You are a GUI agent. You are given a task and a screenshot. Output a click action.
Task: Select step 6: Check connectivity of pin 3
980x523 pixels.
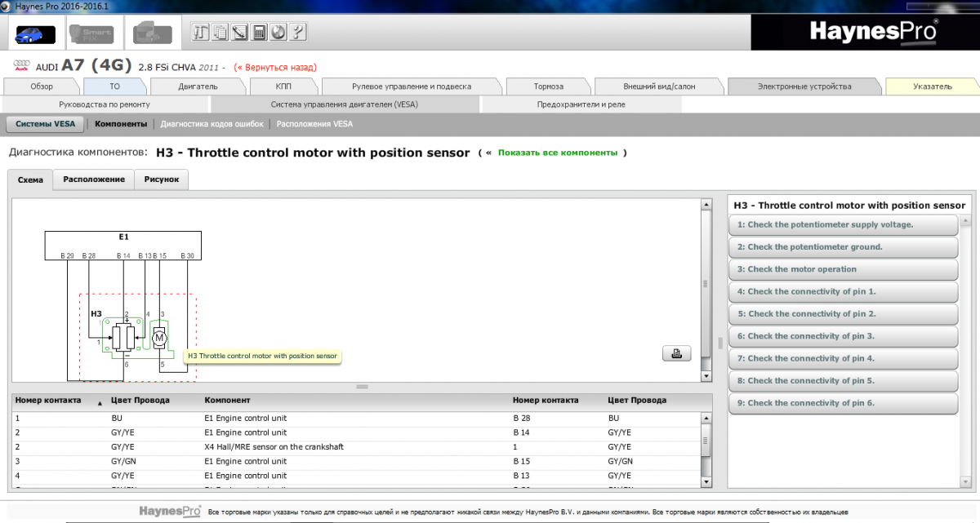(x=843, y=336)
